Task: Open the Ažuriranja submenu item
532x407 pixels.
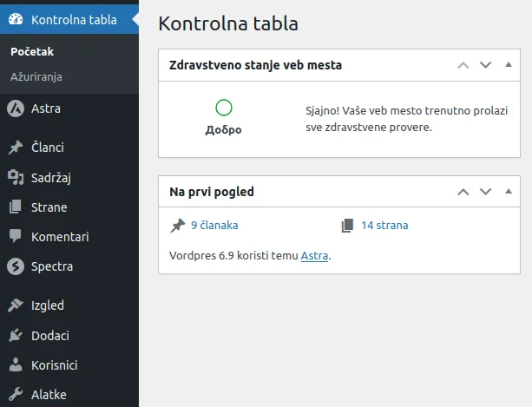Action: (36, 76)
